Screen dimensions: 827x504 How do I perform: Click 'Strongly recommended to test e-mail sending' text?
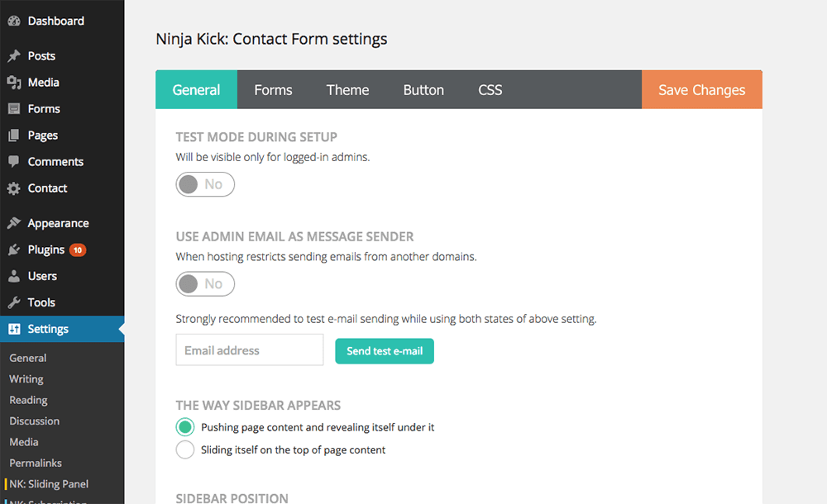click(x=386, y=319)
